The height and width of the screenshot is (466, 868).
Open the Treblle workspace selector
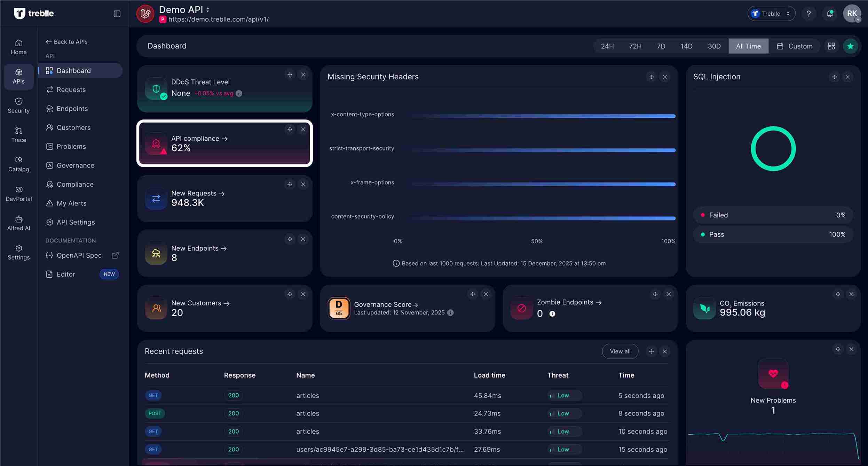771,13
